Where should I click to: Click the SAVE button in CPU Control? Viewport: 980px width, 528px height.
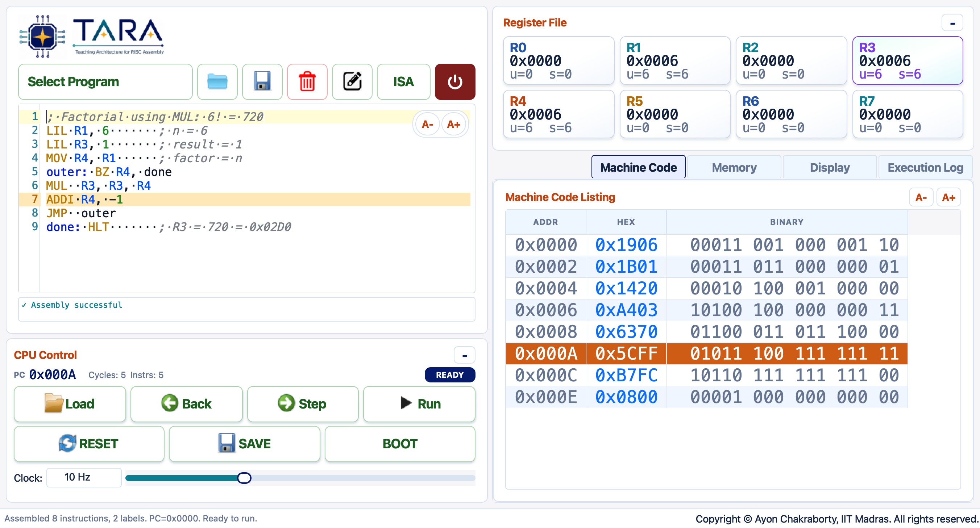pyautogui.click(x=244, y=444)
